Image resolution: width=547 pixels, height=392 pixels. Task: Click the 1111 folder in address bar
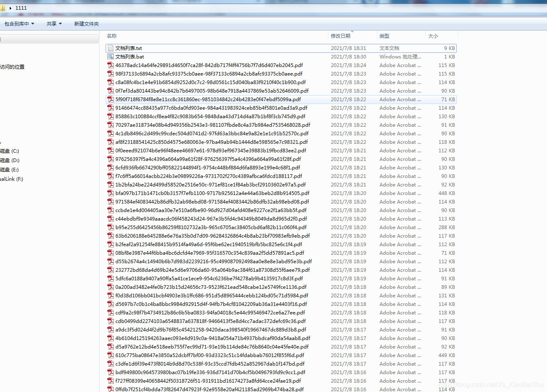(x=21, y=8)
